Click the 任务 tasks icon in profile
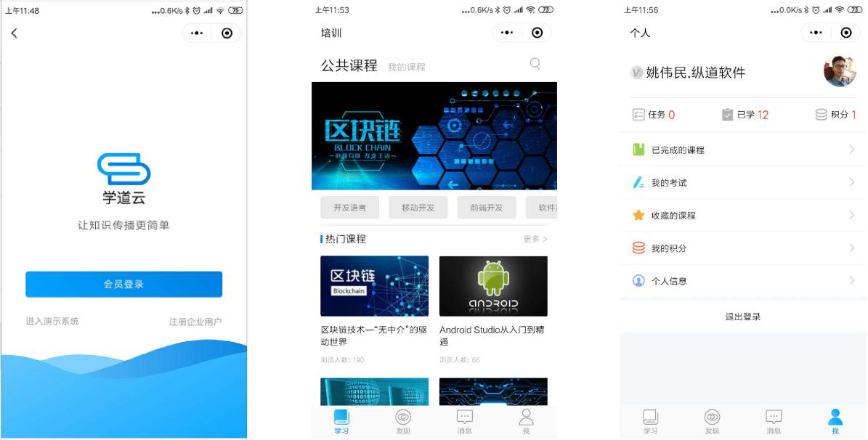This screenshot has width=868, height=440. [x=638, y=115]
